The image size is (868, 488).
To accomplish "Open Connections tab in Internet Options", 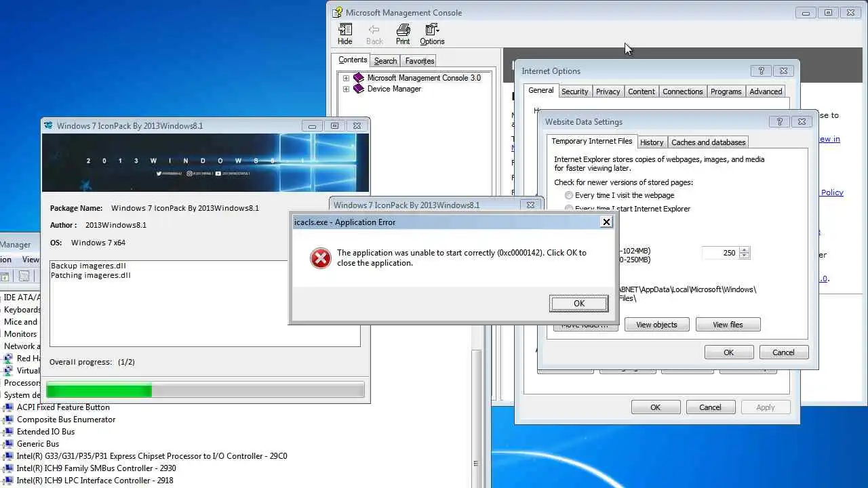I will coord(682,91).
